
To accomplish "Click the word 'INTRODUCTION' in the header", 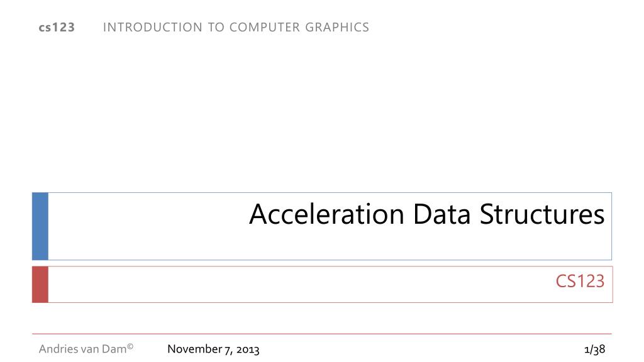I will 152,28.
